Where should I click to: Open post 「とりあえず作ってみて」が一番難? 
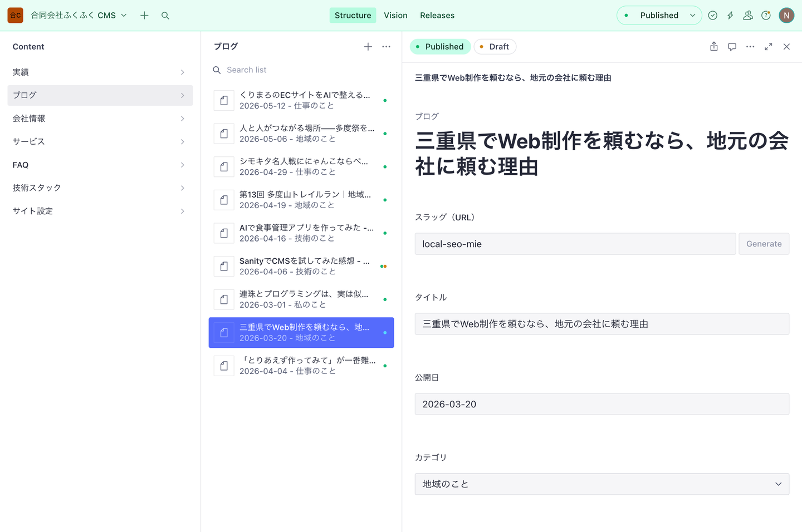coord(301,366)
